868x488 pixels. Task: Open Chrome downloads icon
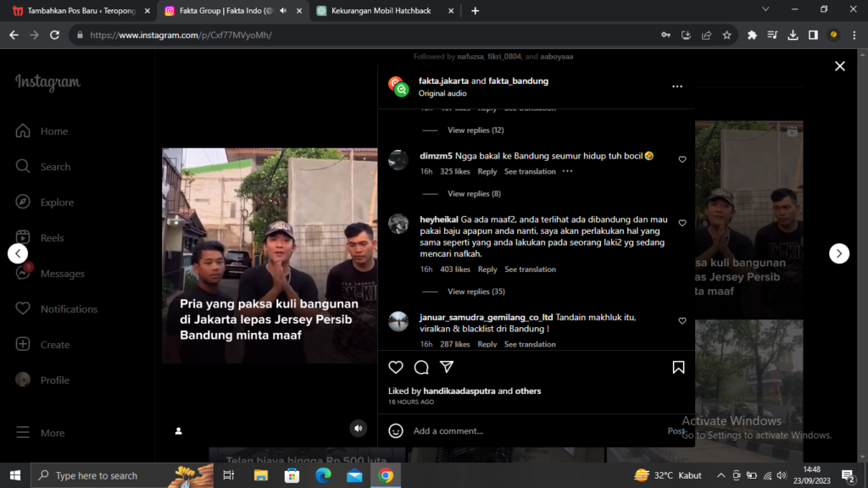pyautogui.click(x=793, y=35)
